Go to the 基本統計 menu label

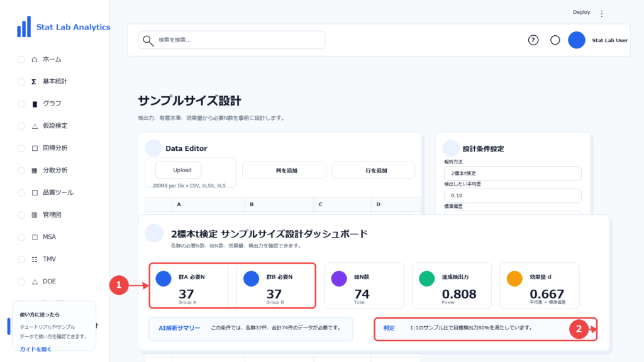tap(55, 81)
